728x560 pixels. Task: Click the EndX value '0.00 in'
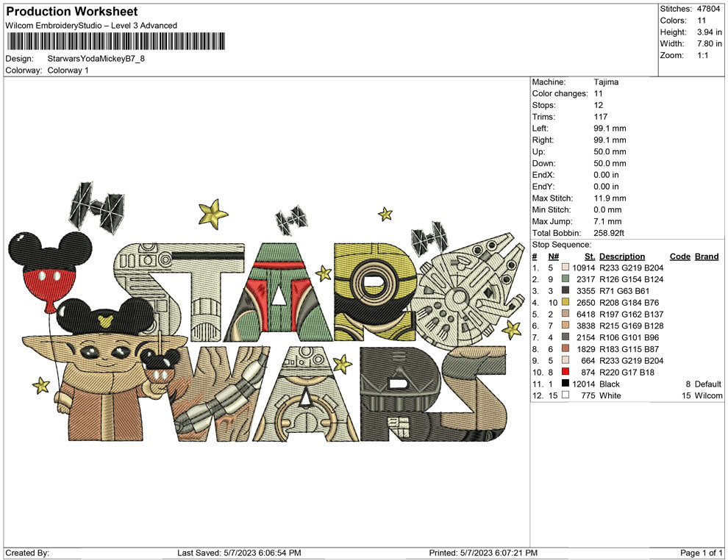coord(607,175)
